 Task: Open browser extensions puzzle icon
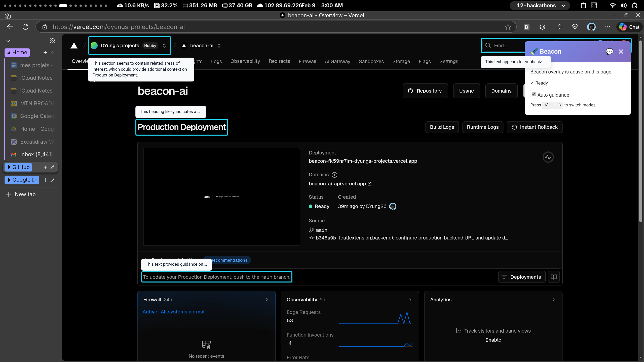(542, 27)
